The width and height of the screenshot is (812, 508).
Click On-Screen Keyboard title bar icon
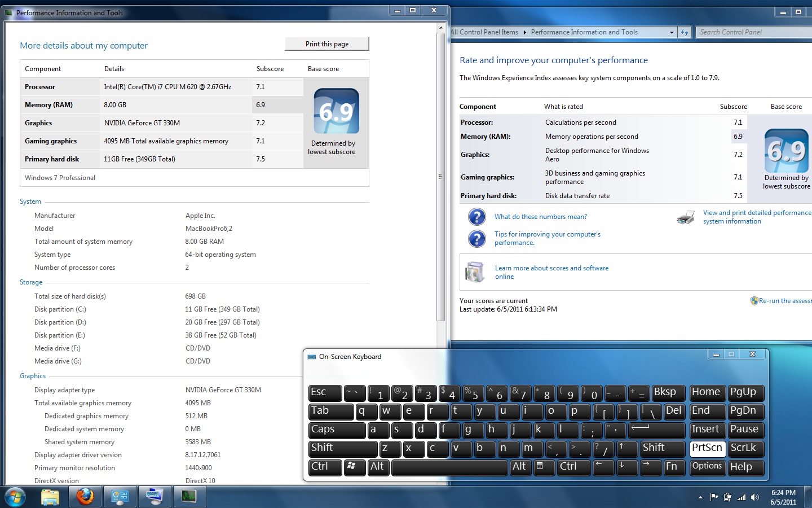point(312,357)
